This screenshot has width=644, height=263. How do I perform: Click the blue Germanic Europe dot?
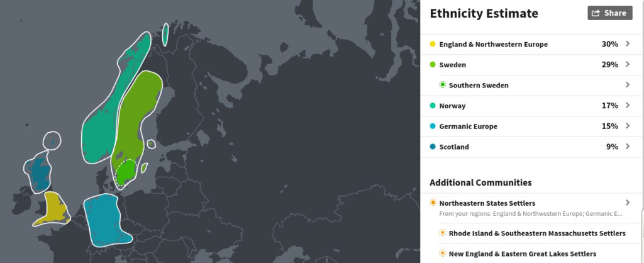pos(433,126)
